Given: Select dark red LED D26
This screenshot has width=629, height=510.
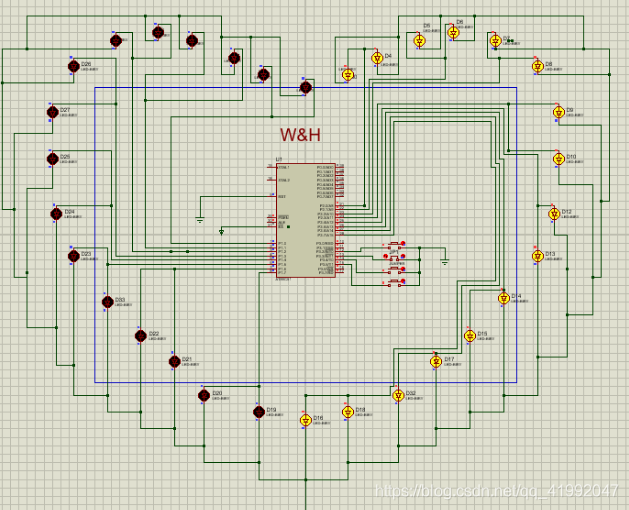Looking at the screenshot, I should pyautogui.click(x=73, y=66).
